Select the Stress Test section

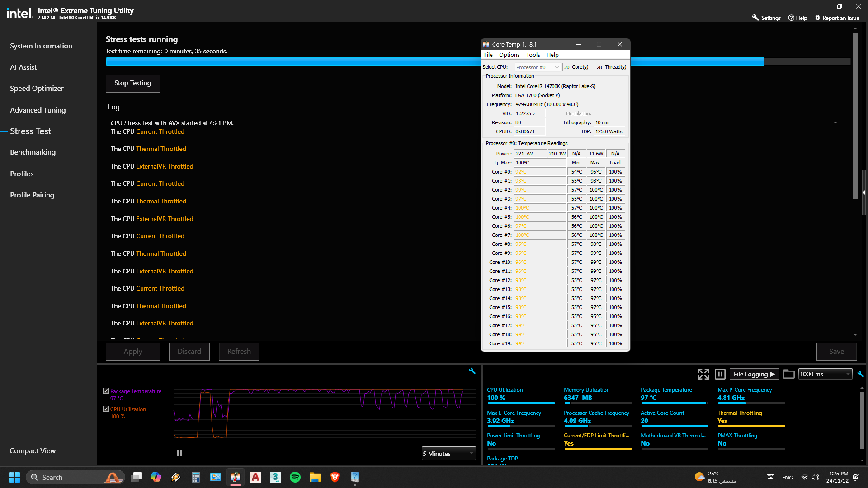[31, 131]
